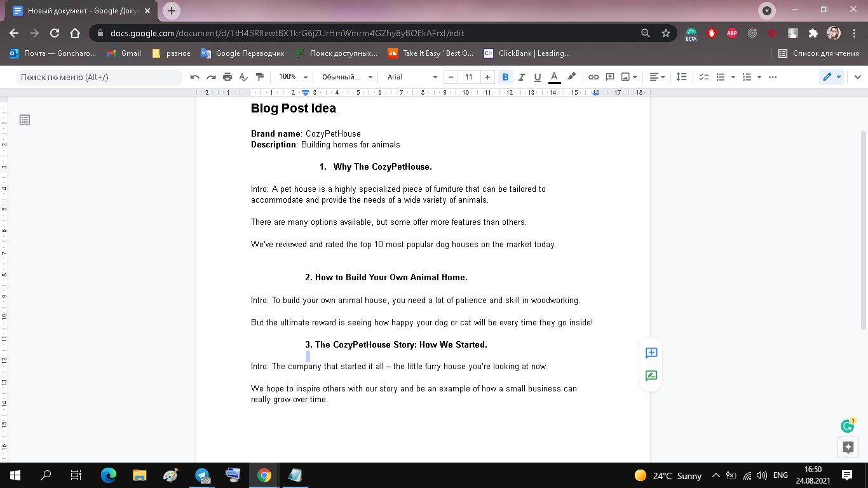Toggle Underline formatting
This screenshot has width=868, height=488.
tap(538, 77)
